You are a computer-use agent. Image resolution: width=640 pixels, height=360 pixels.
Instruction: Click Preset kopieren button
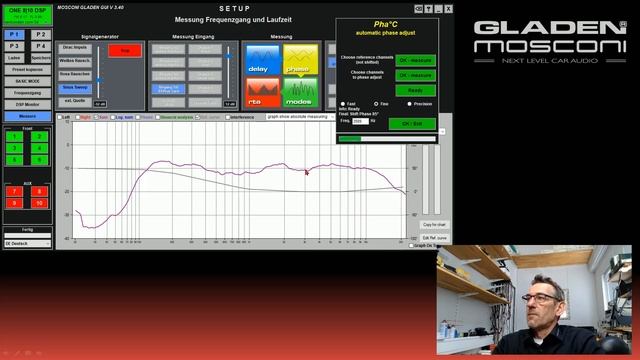pyautogui.click(x=27, y=70)
